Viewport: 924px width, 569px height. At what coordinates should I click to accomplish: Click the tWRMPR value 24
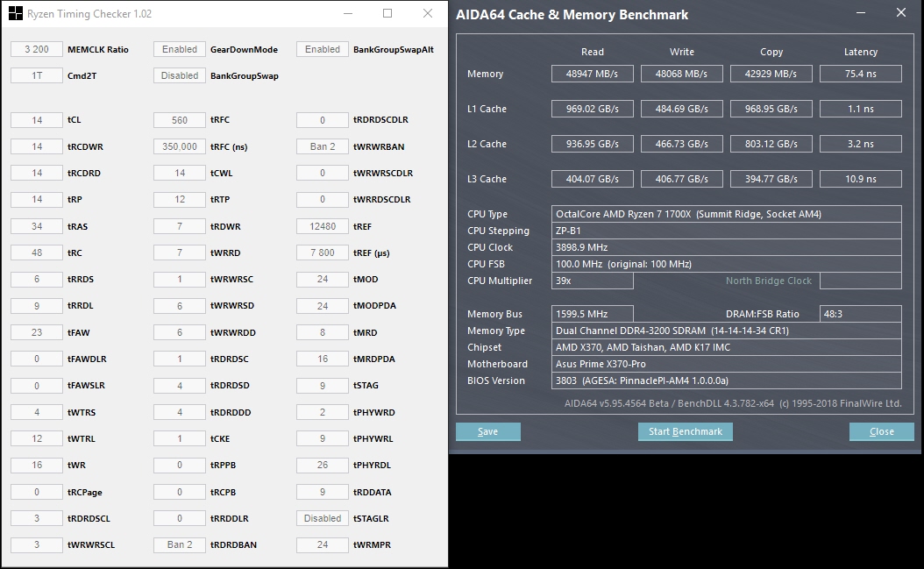coord(323,544)
